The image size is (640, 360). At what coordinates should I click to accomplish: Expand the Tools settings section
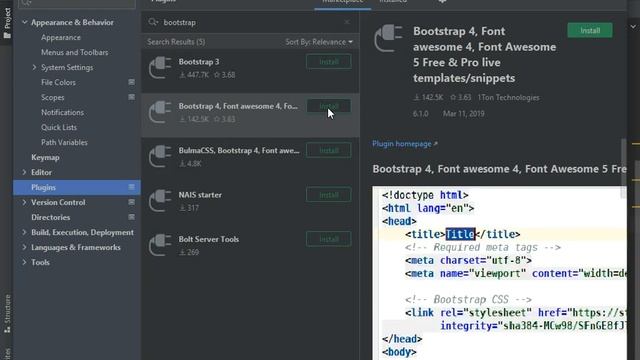24,262
